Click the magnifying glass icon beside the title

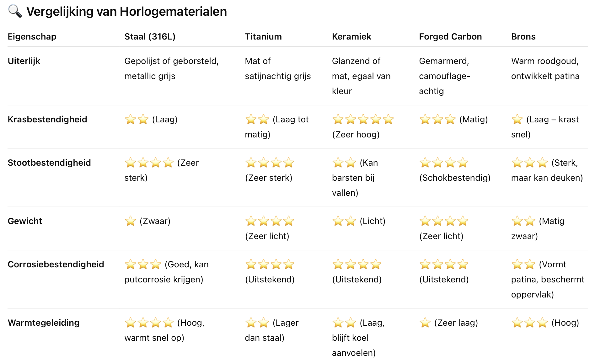click(15, 12)
